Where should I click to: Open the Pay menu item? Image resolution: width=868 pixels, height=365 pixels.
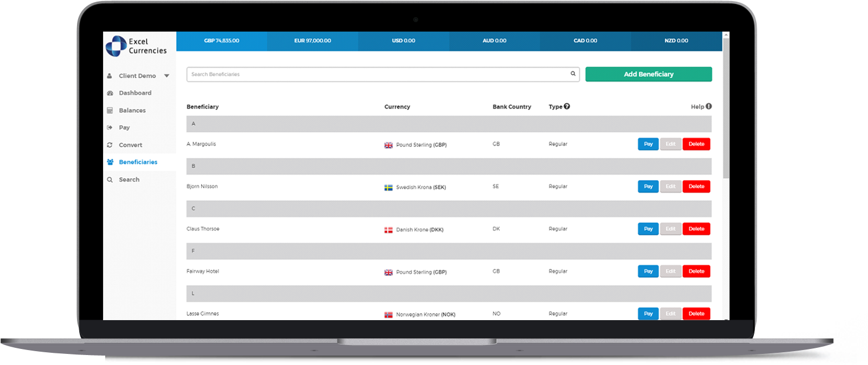[124, 127]
